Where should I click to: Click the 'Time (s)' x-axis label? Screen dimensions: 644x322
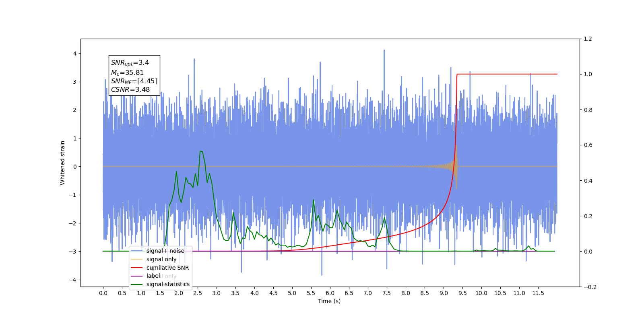pyautogui.click(x=329, y=301)
